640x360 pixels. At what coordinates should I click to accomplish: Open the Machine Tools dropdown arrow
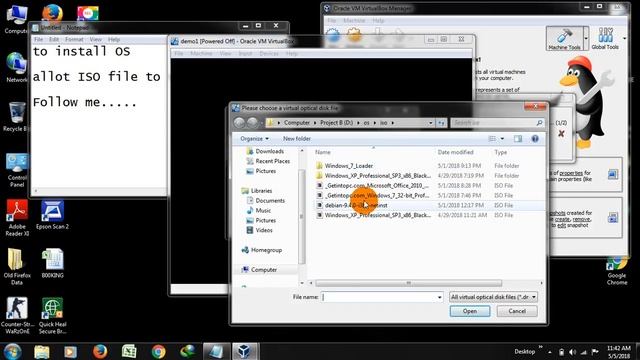click(x=586, y=38)
